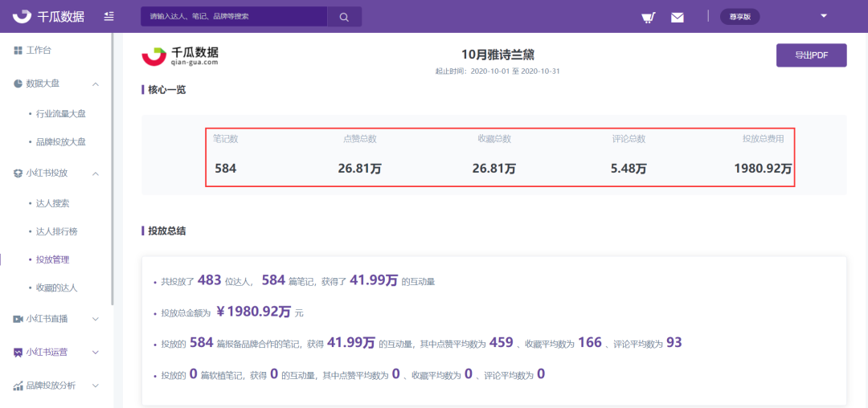The width and height of the screenshot is (868, 408).
Task: Click the 收藏平均数 value 166
Action: [x=590, y=343]
